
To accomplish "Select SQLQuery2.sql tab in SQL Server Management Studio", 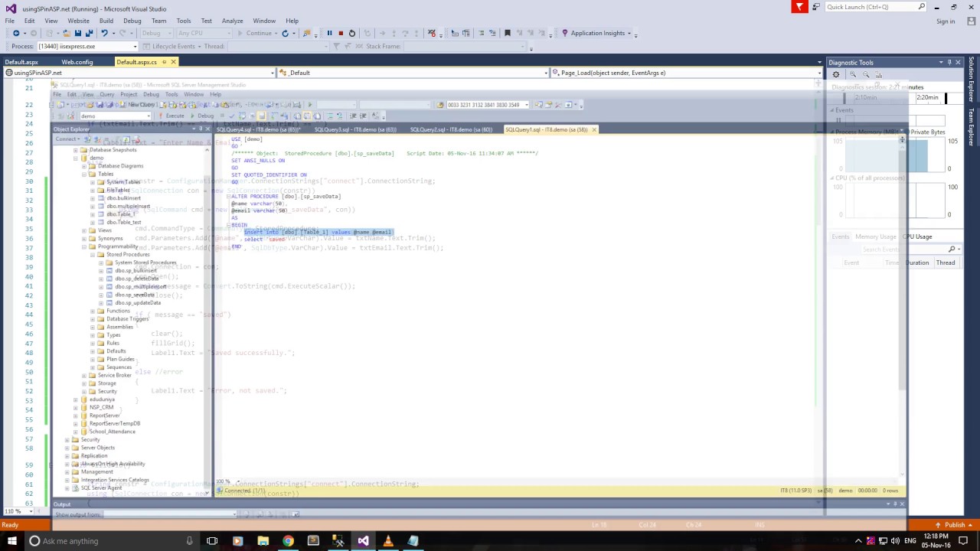I will coord(450,129).
